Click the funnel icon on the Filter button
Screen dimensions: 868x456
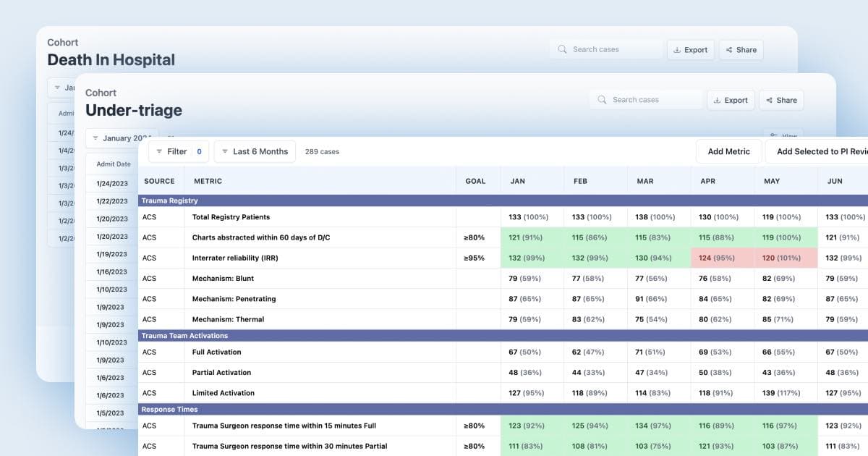tap(159, 151)
